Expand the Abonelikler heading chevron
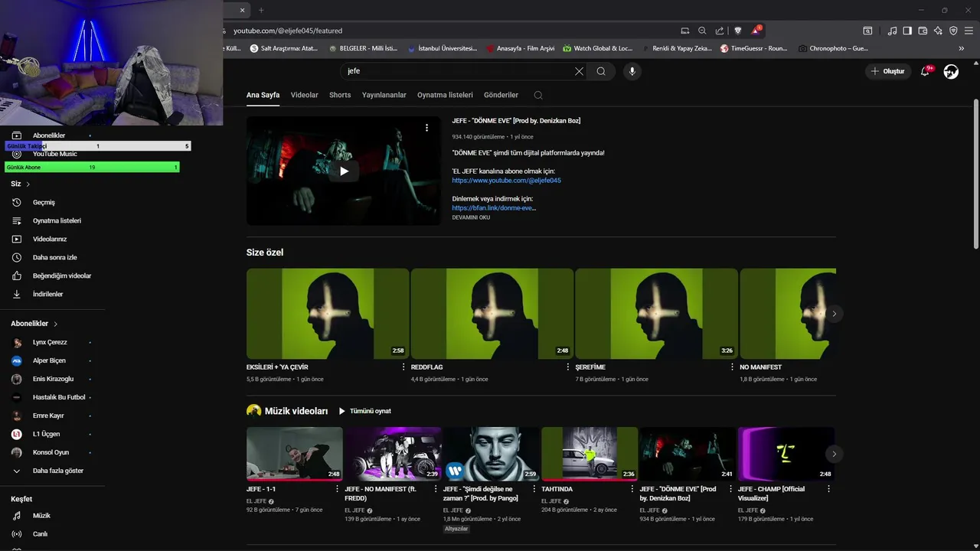980x551 pixels. pyautogui.click(x=56, y=324)
